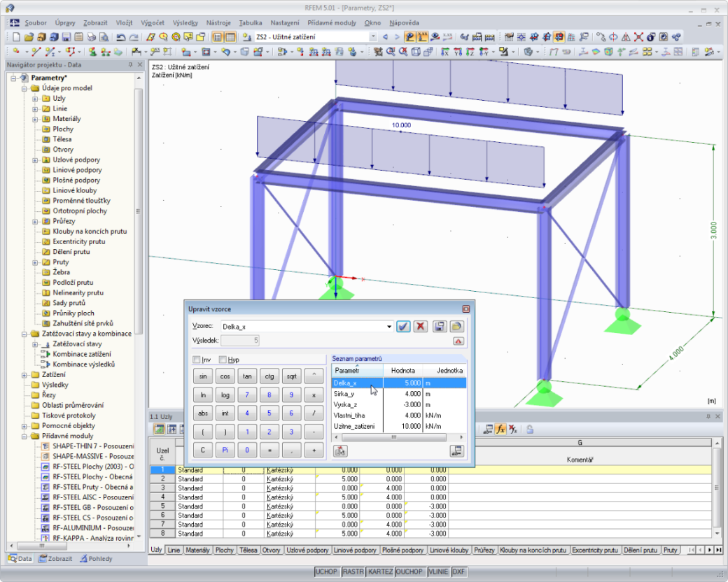Screen dimensions: 728x582
Task: Click the Undo arrow icon
Action: click(x=121, y=37)
